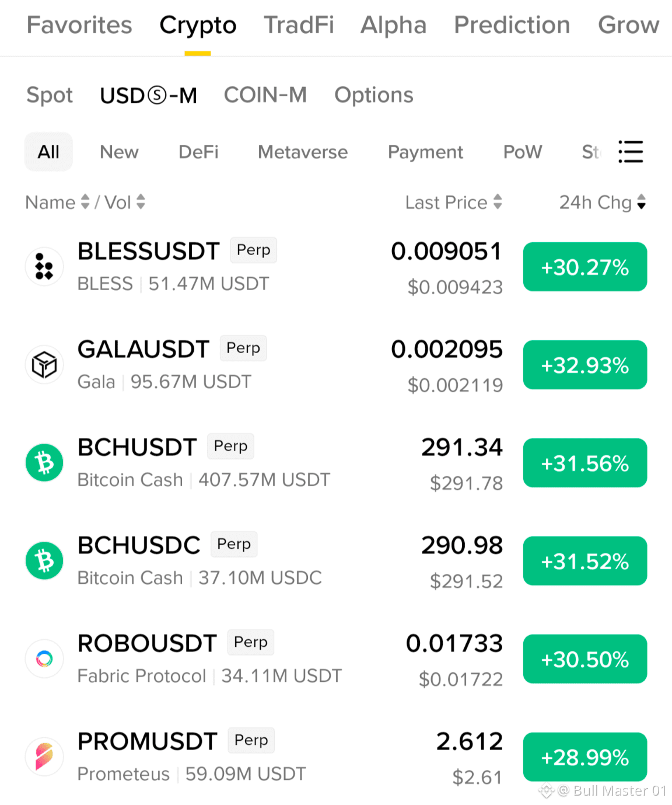Tap the ROBO Fabric Protocol logo
672x805 pixels.
coord(44,659)
